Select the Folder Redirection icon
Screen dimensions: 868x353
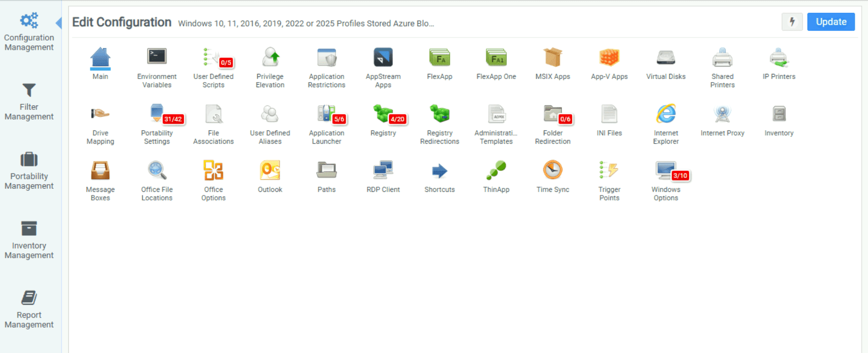pyautogui.click(x=553, y=114)
